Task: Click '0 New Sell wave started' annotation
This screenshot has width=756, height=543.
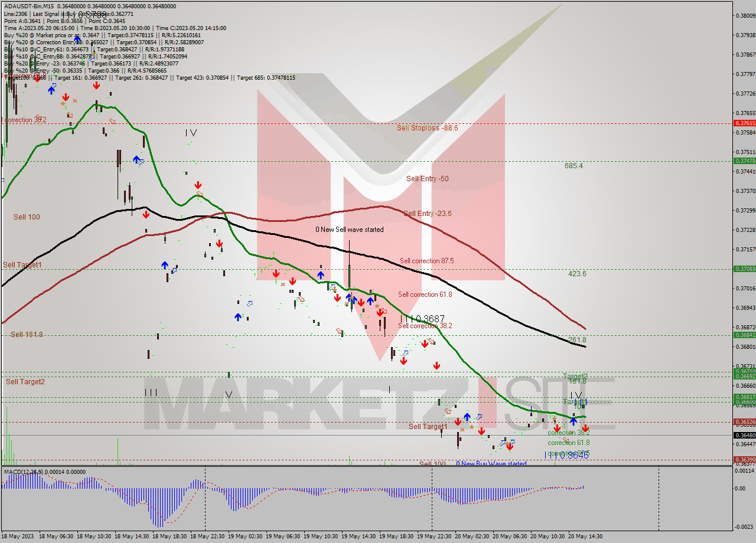Action: (349, 230)
